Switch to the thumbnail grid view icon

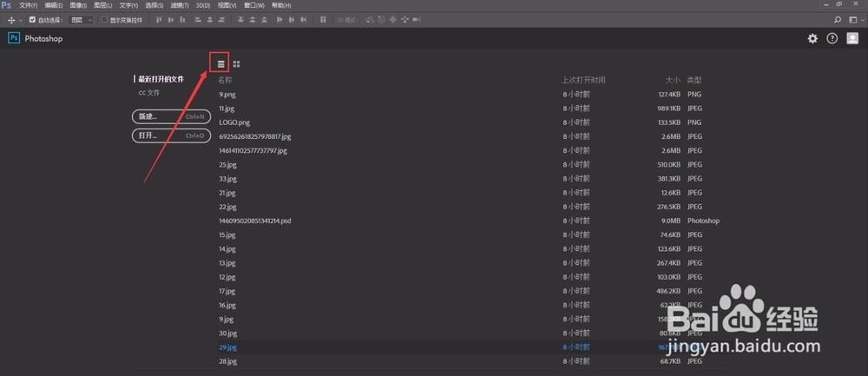(x=236, y=63)
